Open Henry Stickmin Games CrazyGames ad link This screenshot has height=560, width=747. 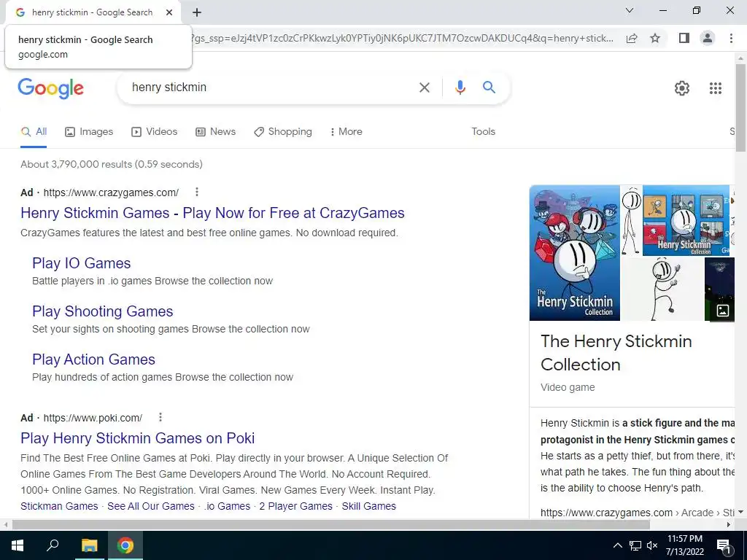[212, 213]
